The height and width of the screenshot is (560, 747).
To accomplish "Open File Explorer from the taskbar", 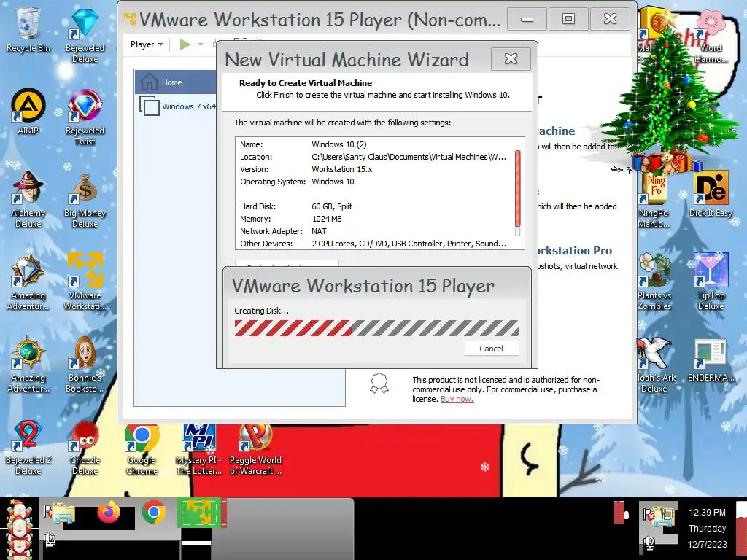I will click(x=62, y=513).
